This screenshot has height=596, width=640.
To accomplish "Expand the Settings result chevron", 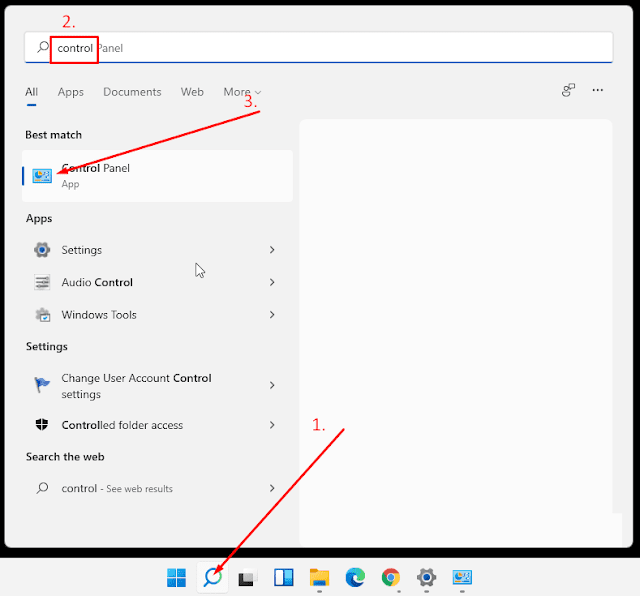I will 272,250.
